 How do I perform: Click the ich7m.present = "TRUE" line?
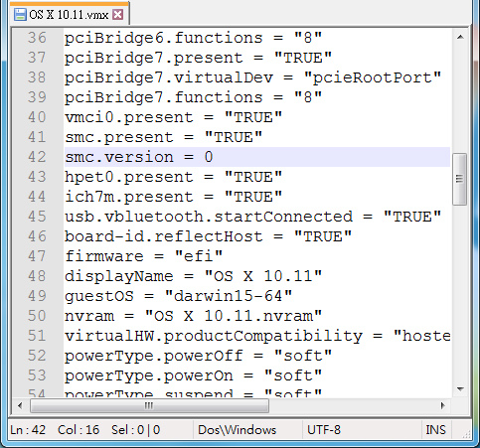pyautogui.click(x=173, y=197)
